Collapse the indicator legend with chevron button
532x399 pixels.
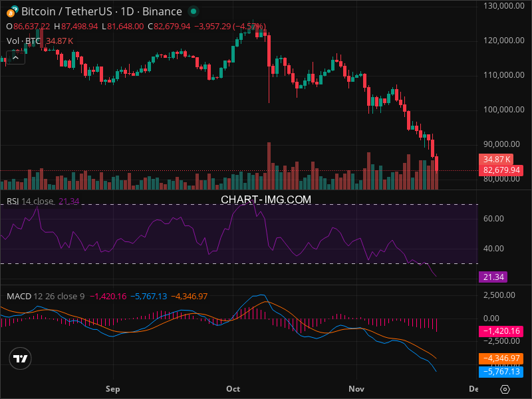[15, 57]
